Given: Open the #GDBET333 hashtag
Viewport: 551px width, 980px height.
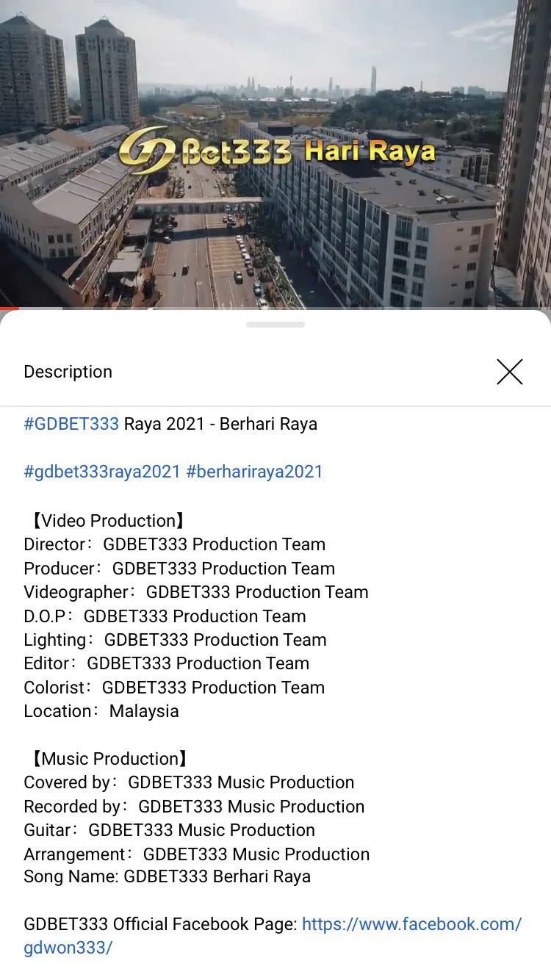Looking at the screenshot, I should 71,424.
